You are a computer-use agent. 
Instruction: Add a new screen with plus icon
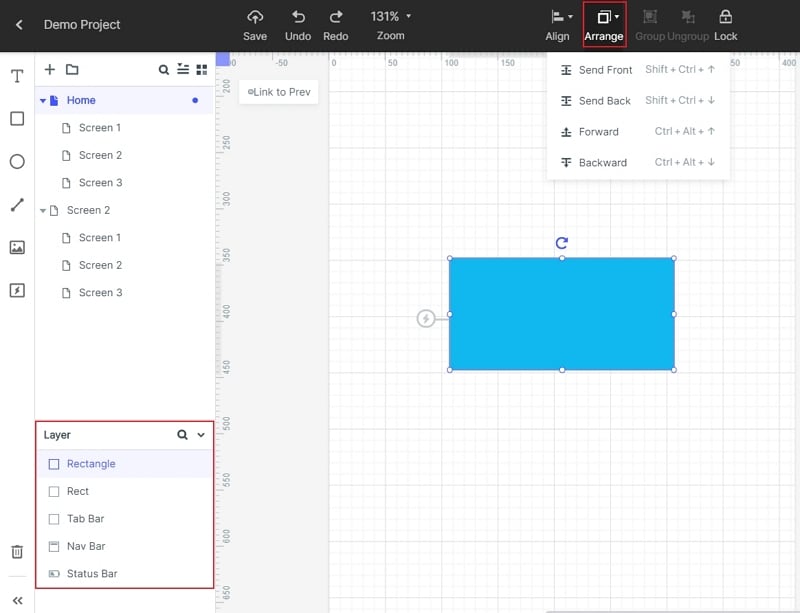[49, 69]
